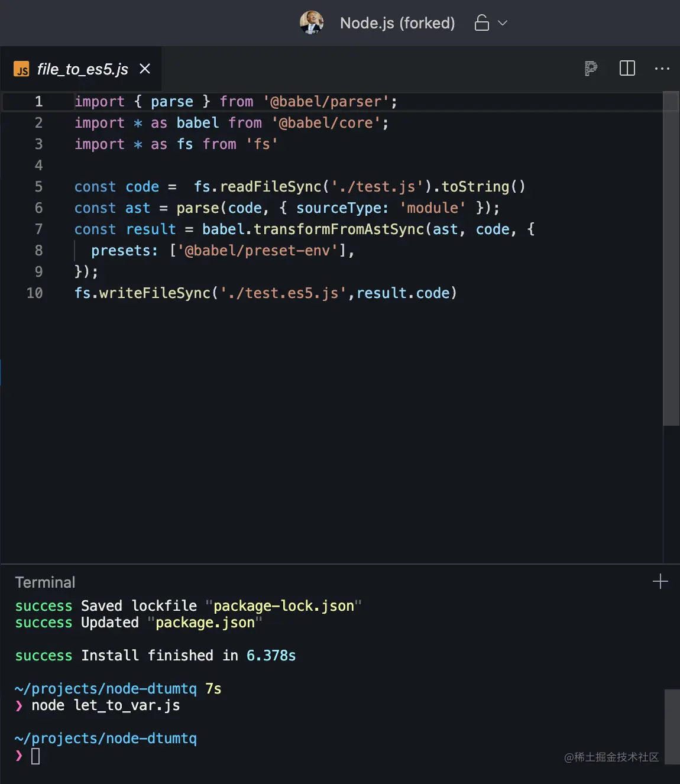Click ~/projects/node-dtumtq path above the cursor
Screen dimensions: 680x784
(106, 738)
